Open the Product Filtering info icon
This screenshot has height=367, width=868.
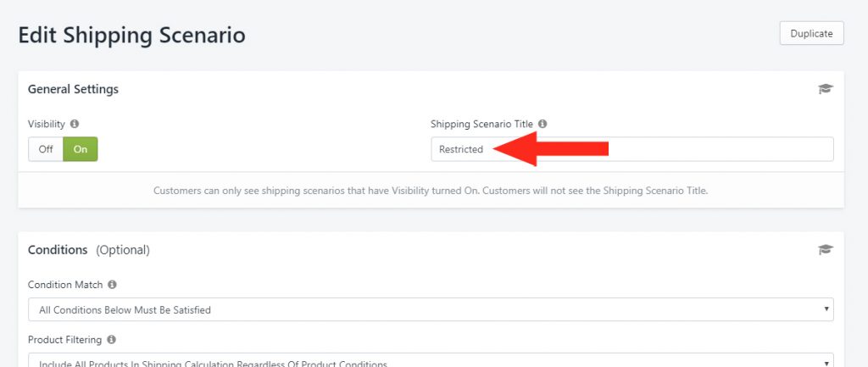click(111, 339)
